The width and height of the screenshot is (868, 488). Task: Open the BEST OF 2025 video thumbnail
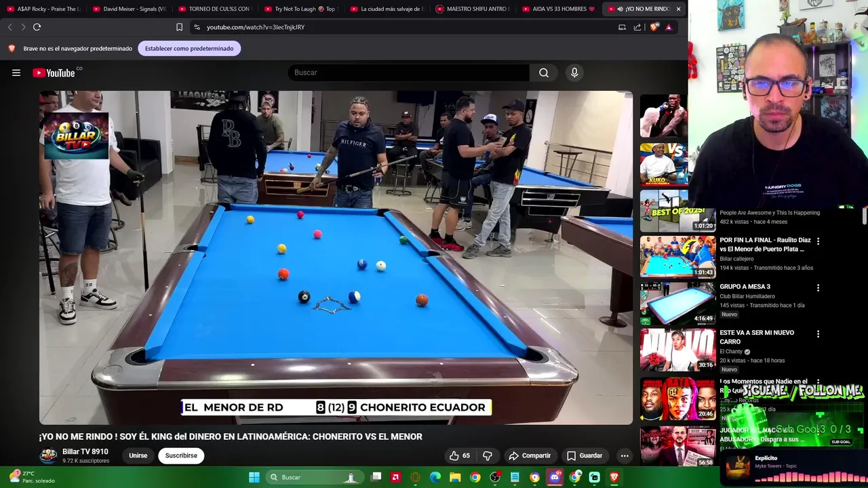tap(677, 210)
